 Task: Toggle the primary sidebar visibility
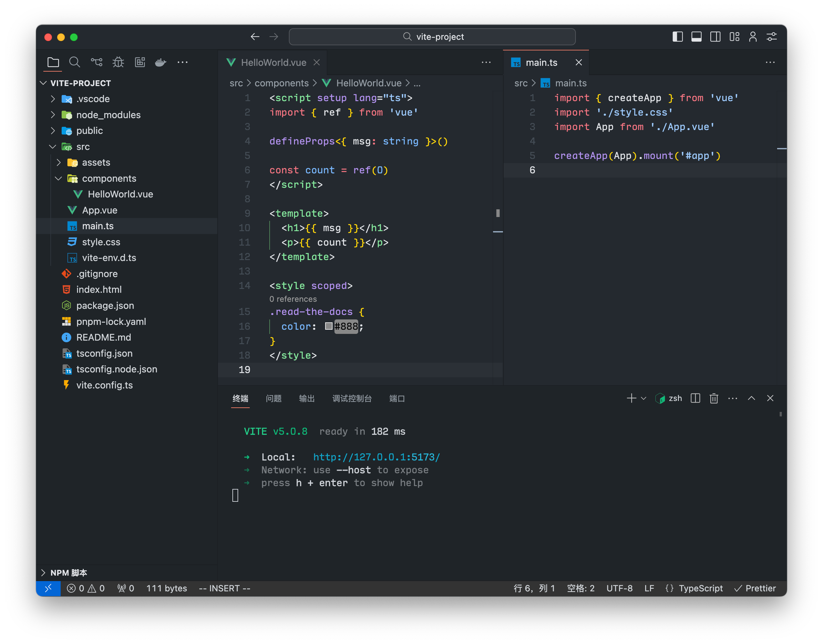point(678,37)
